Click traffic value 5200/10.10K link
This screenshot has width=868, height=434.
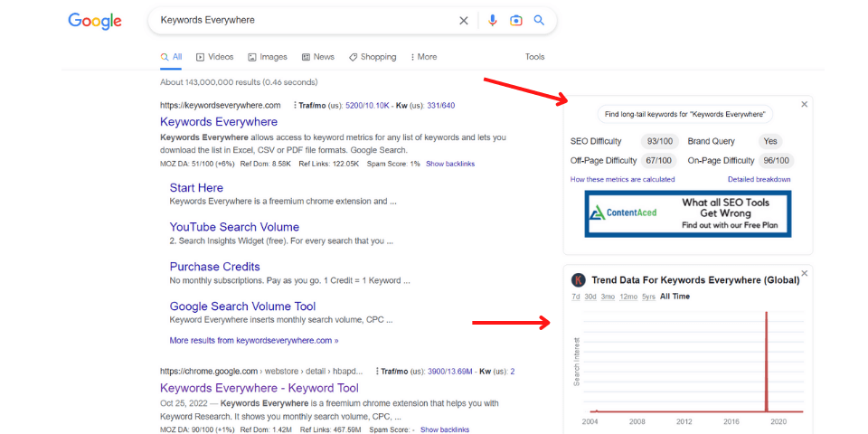[369, 105]
